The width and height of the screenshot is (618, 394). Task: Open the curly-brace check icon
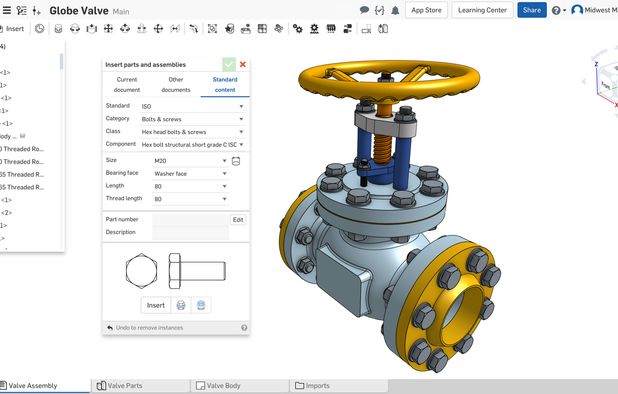380,10
